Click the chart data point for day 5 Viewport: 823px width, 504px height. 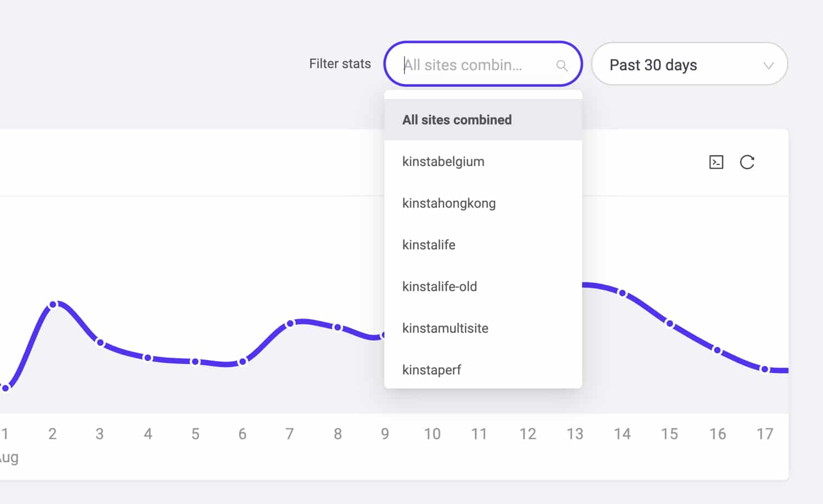[x=195, y=361]
